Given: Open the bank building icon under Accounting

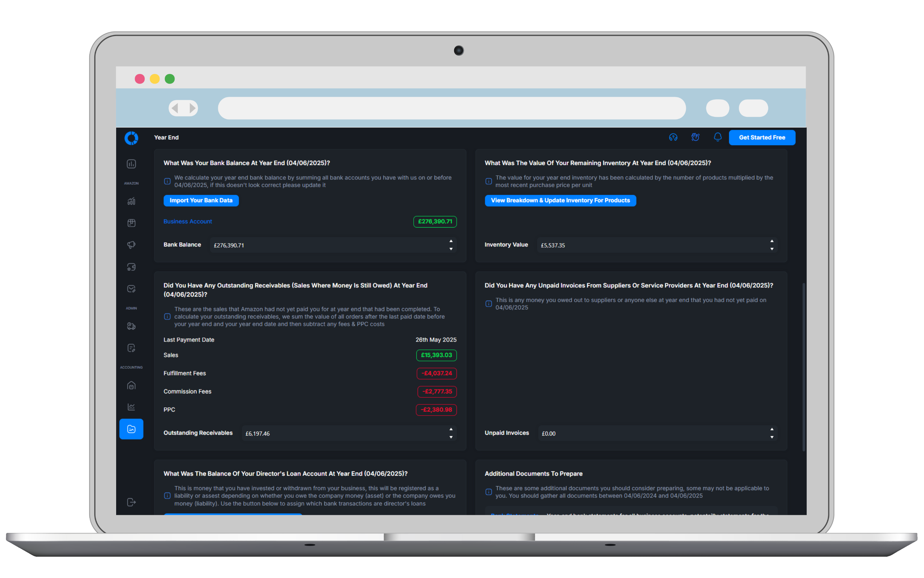Looking at the screenshot, I should coord(131,385).
